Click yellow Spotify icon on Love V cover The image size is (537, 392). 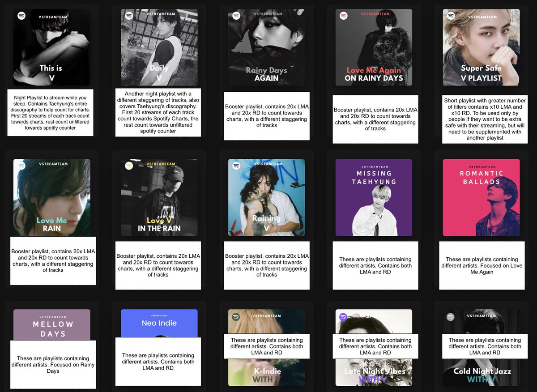[x=129, y=166]
